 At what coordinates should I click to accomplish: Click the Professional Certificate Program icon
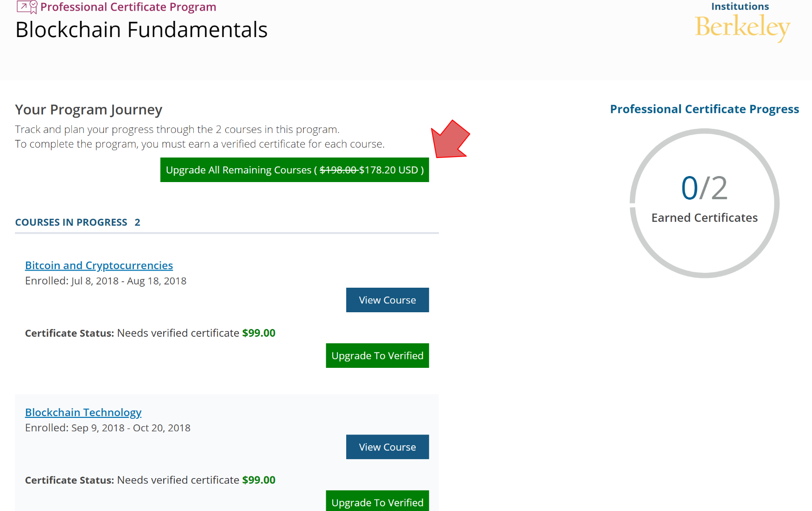(27, 7)
